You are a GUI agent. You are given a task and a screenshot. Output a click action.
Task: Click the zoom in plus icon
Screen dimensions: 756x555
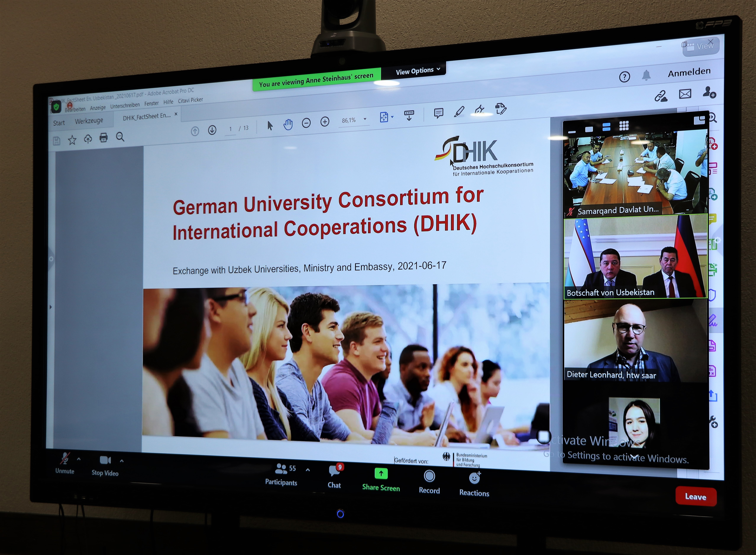(x=325, y=122)
